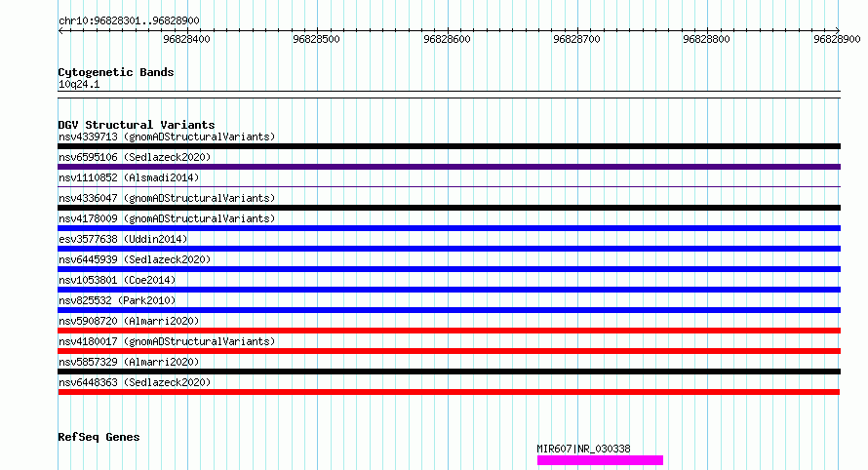Open variant nsv1053801 (Coe2014) label

coord(117,280)
